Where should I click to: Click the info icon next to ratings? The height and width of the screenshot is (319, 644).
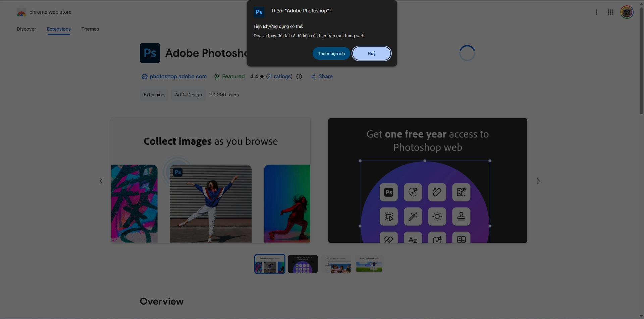click(x=299, y=77)
